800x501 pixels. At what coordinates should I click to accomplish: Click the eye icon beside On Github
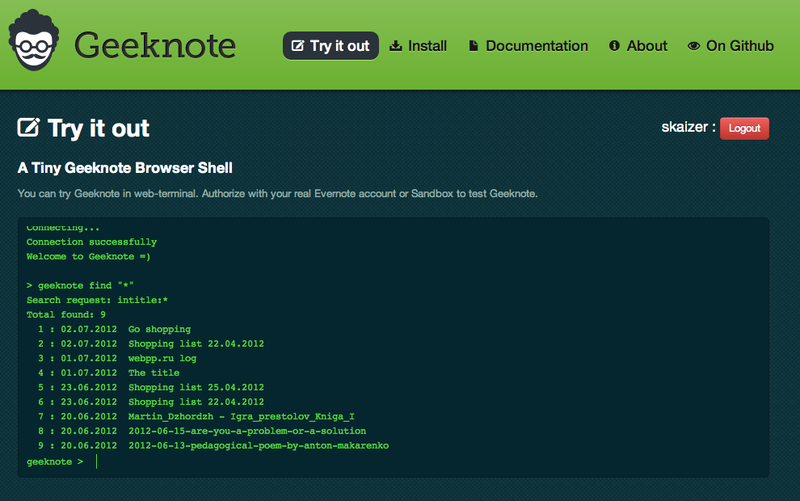[x=693, y=46]
